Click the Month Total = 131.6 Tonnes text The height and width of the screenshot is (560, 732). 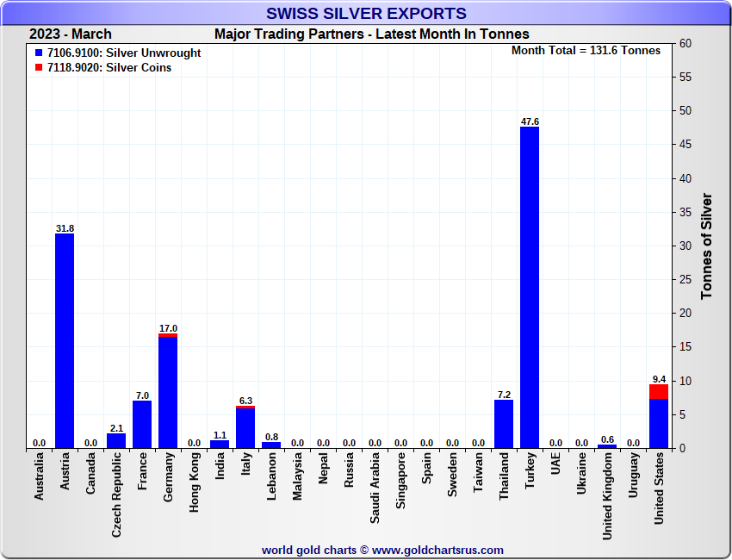point(586,51)
